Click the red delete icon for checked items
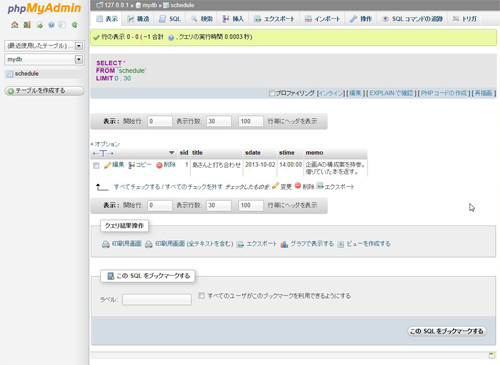Image resolution: width=500 pixels, height=365 pixels. [298, 186]
